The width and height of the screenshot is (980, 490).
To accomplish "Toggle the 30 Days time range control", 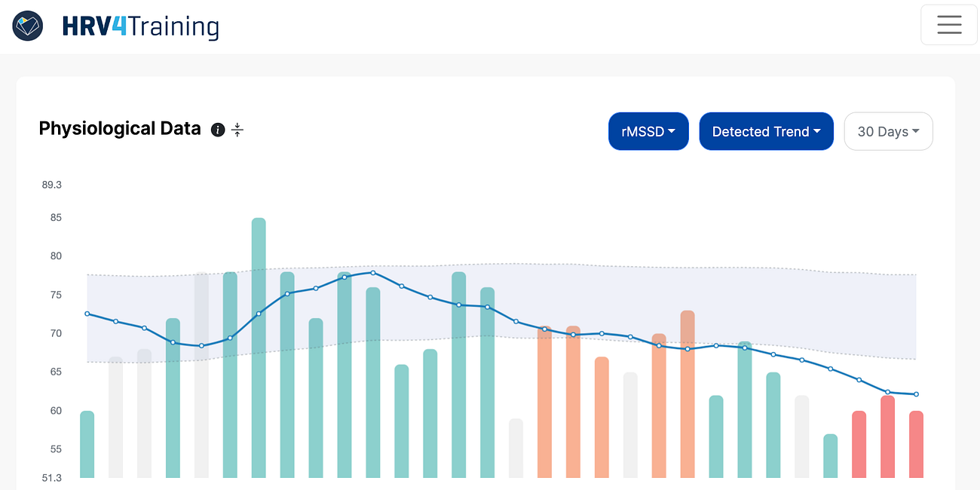I will [888, 131].
